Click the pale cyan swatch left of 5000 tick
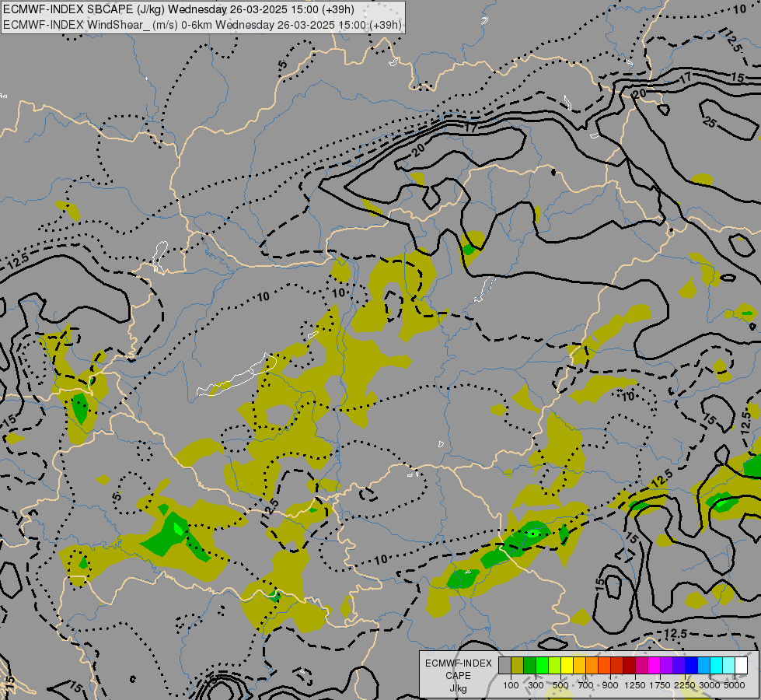This screenshot has width=761, height=700. 729,666
